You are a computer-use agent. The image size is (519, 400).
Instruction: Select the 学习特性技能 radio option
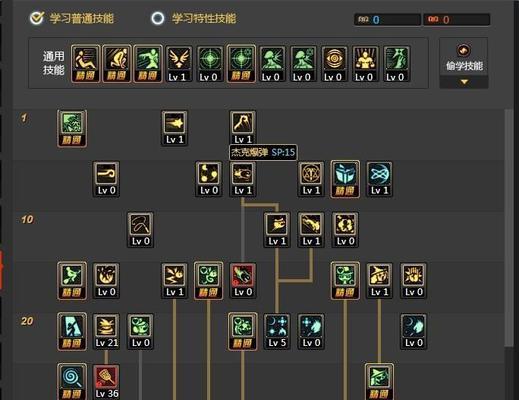click(158, 18)
